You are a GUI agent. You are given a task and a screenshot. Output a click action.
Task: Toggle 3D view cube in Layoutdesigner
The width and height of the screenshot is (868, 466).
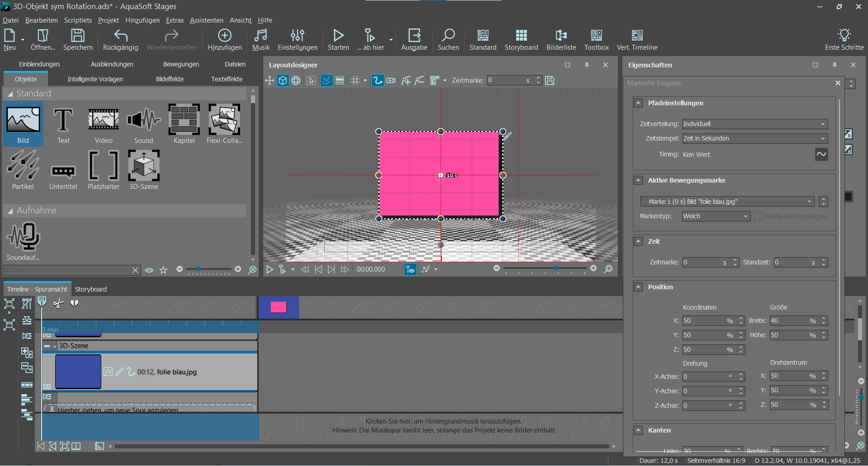(283, 80)
